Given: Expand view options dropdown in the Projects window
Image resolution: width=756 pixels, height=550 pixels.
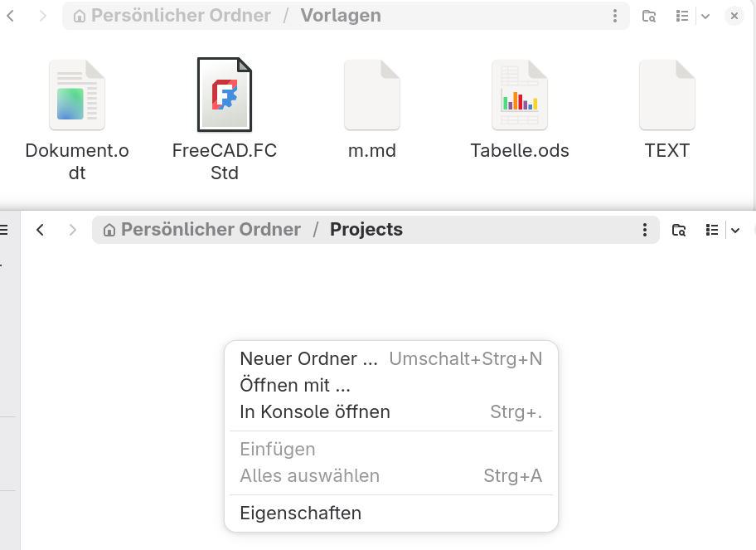Looking at the screenshot, I should (735, 230).
